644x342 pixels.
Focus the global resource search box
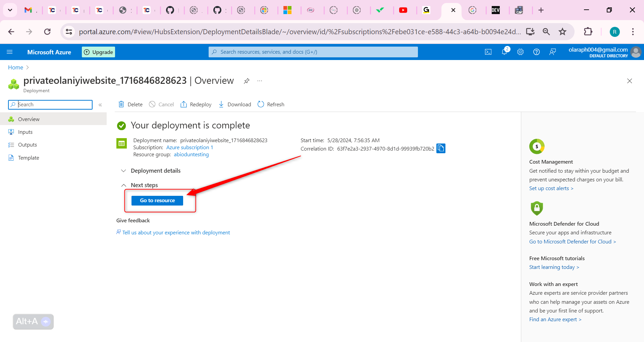point(313,52)
